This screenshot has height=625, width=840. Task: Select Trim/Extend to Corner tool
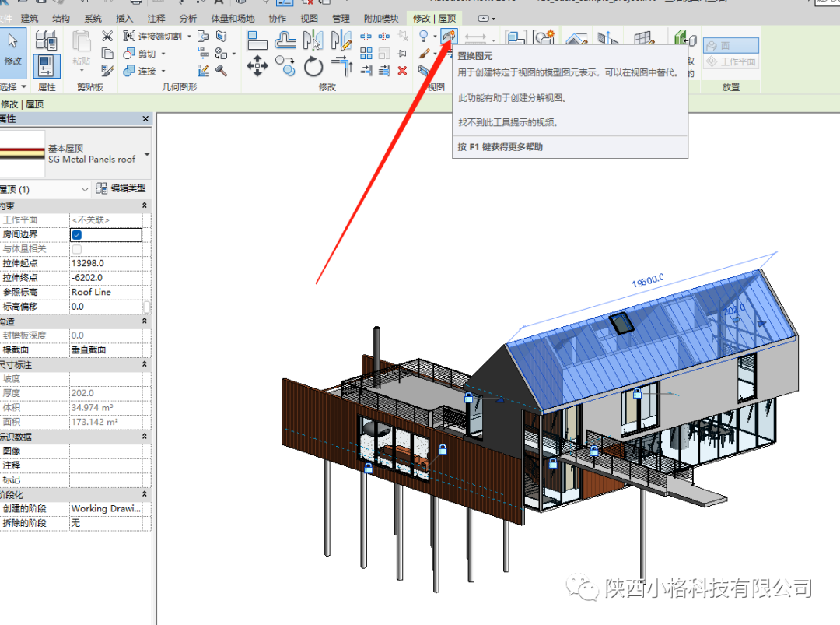click(341, 66)
